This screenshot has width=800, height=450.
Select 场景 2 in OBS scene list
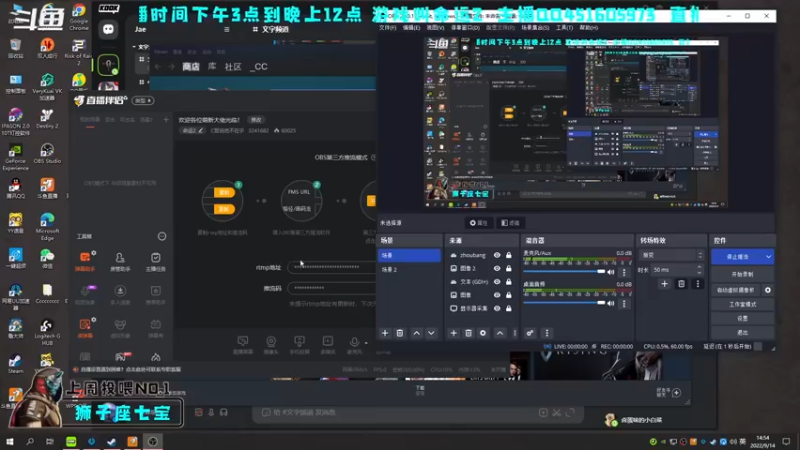[409, 269]
